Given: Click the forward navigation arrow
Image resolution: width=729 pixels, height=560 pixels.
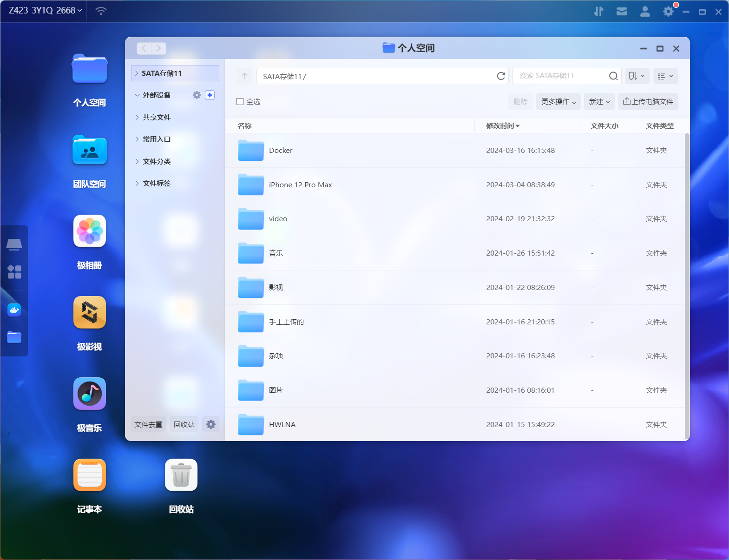Looking at the screenshot, I should 159,48.
